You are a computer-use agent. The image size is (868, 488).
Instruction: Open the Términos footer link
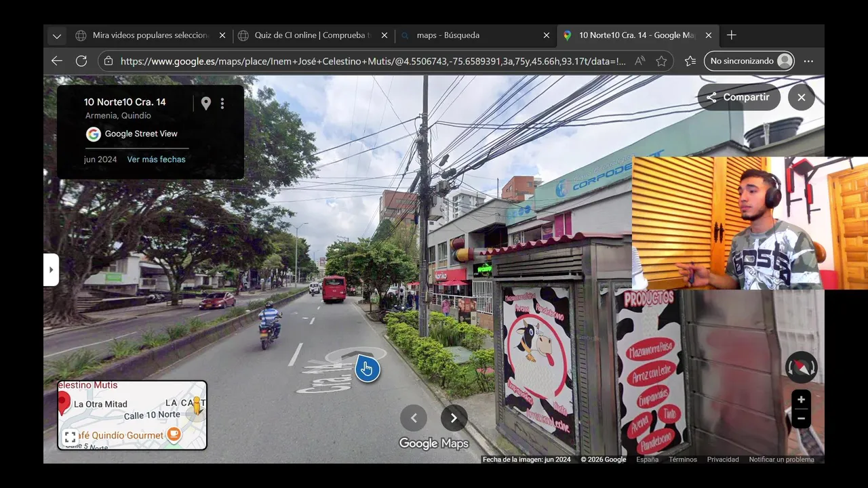coord(683,460)
